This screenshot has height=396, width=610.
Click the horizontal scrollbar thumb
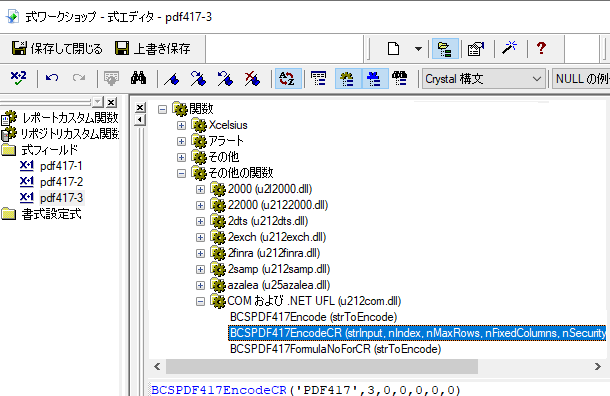point(322,366)
